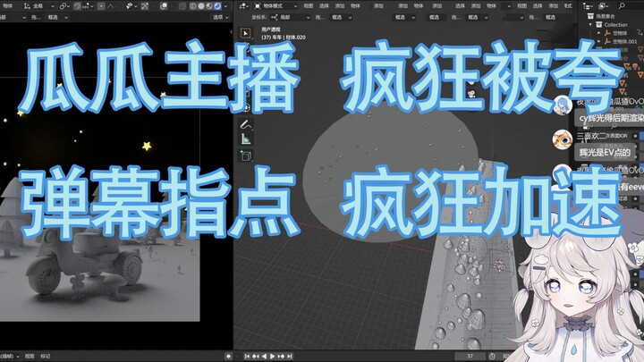This screenshot has height=362, width=644.
Task: Jump to the start frame
Action: click(247, 356)
